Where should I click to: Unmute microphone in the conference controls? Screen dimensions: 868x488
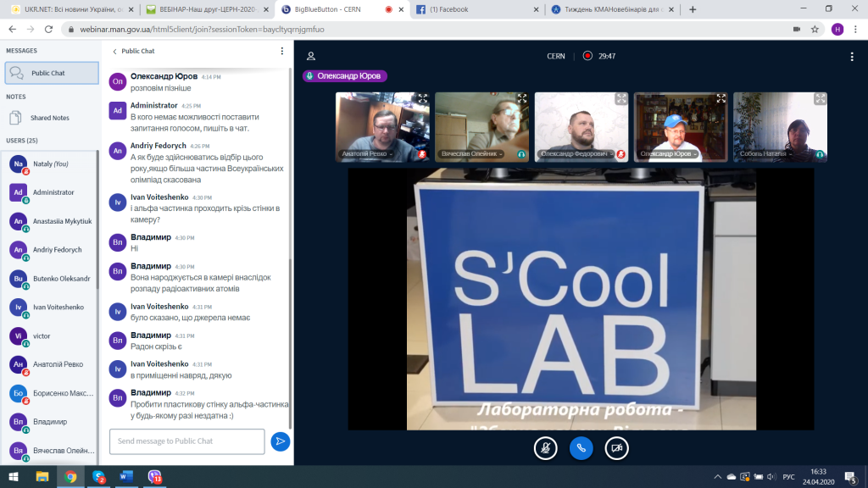tap(545, 448)
